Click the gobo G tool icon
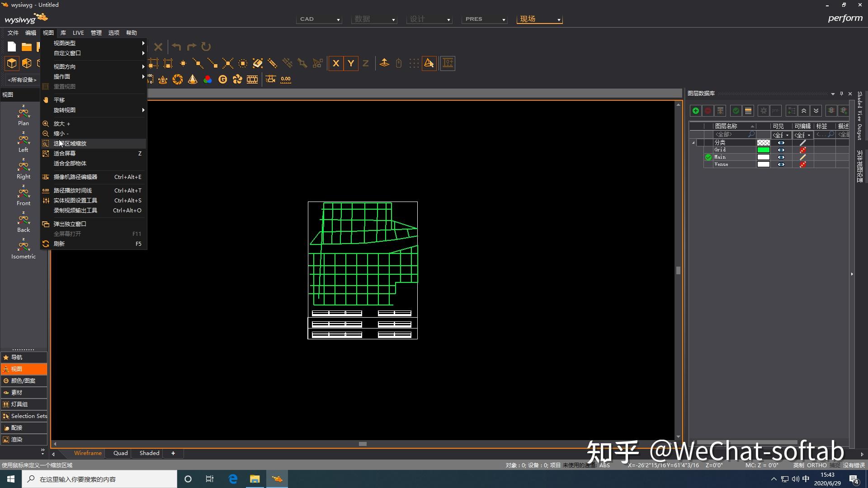The height and width of the screenshot is (488, 868). pos(222,80)
